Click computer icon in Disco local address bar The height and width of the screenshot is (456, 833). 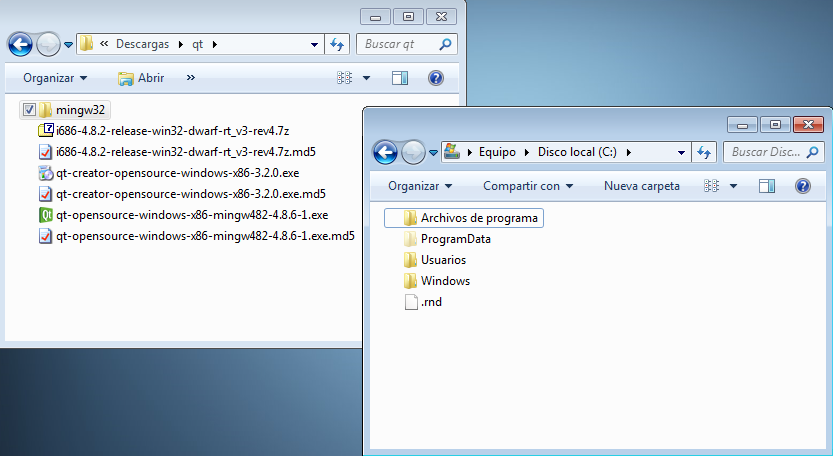[x=452, y=151]
